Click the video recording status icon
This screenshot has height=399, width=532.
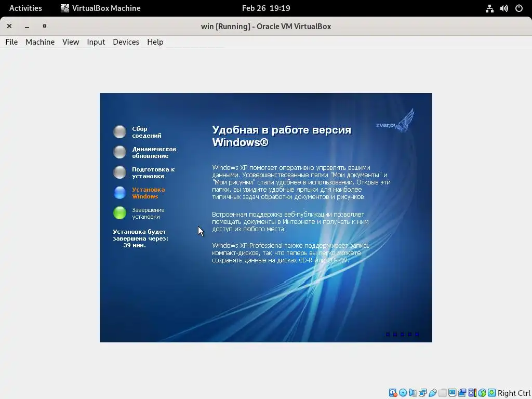coord(462,393)
